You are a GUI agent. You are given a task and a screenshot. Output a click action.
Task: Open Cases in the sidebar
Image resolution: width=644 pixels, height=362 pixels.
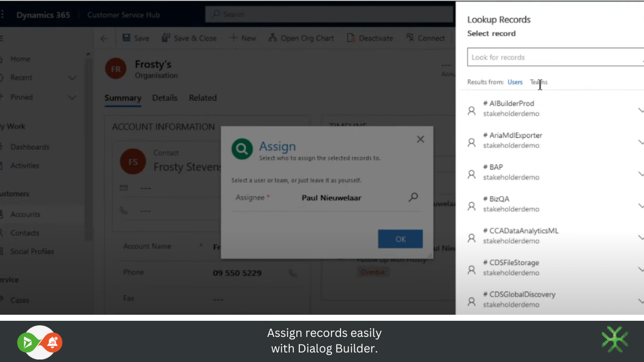tap(20, 300)
